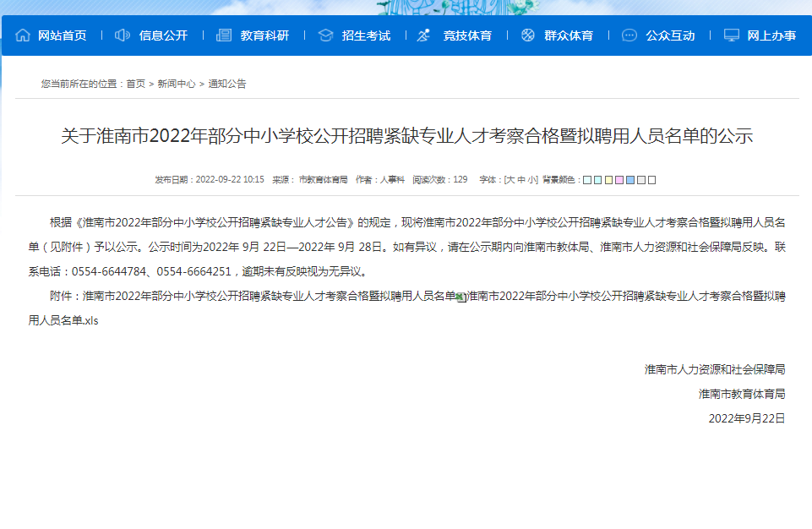Image resolution: width=812 pixels, height=529 pixels.
Task: Select the yellow background color swatch
Action: 610,180
